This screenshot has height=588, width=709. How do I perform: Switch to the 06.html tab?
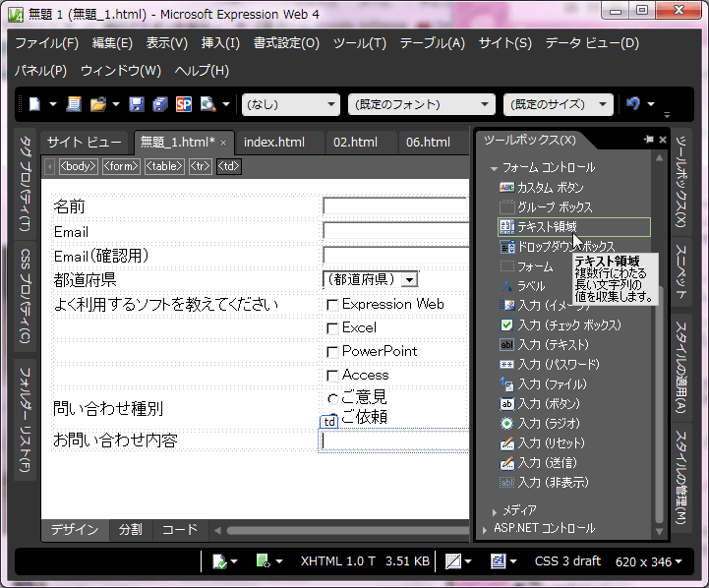pos(428,143)
